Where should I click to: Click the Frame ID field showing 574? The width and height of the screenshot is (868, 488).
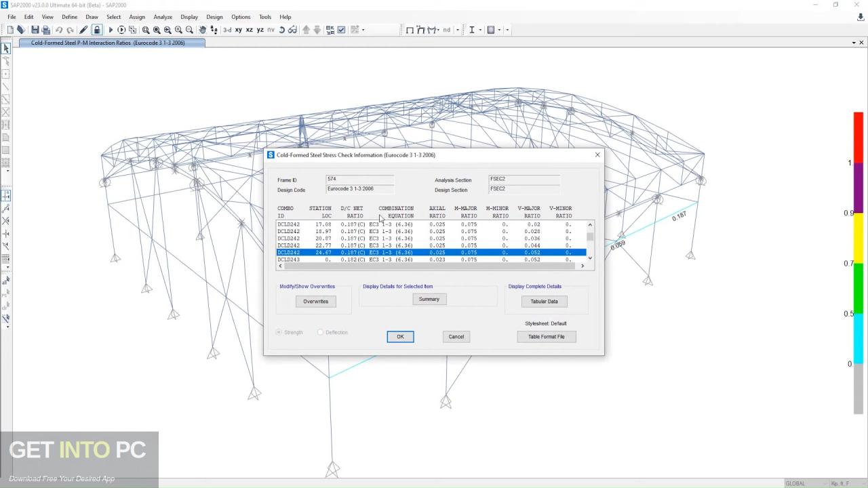359,179
